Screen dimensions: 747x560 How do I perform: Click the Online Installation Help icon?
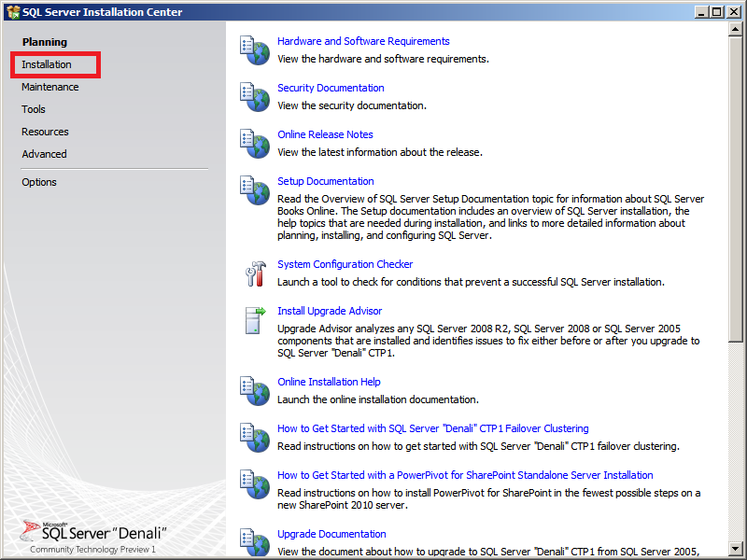254,390
